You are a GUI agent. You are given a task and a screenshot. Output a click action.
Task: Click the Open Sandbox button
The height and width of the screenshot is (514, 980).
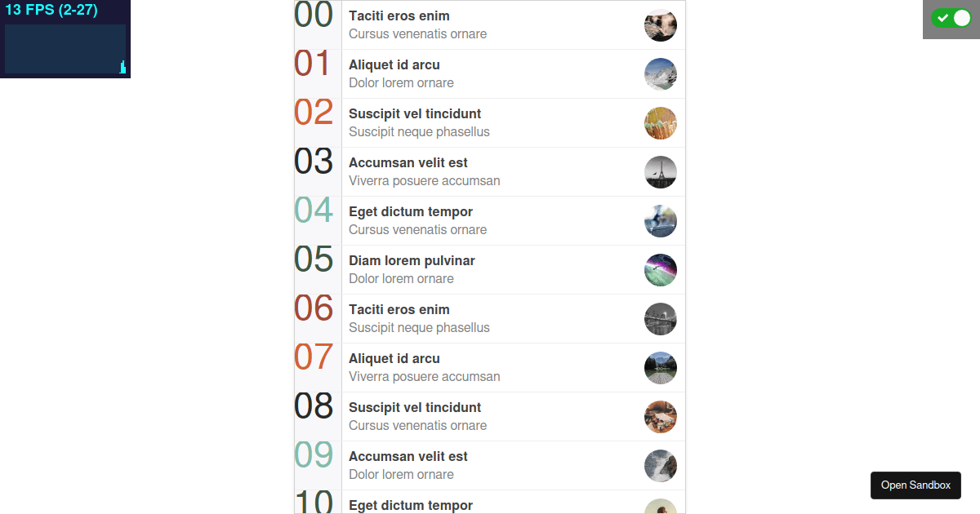coord(915,485)
